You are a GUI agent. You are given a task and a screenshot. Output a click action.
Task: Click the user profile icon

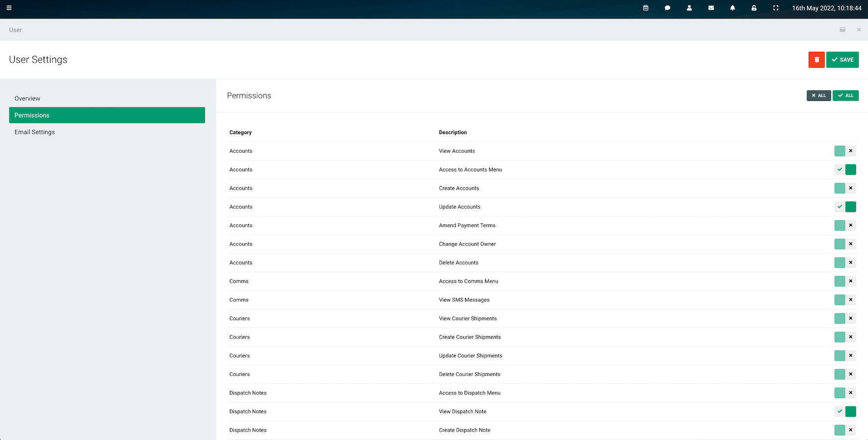tap(689, 8)
